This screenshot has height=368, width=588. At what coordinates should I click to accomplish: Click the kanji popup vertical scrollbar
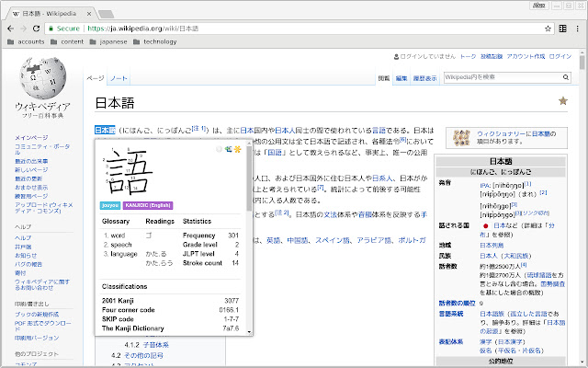click(x=249, y=184)
